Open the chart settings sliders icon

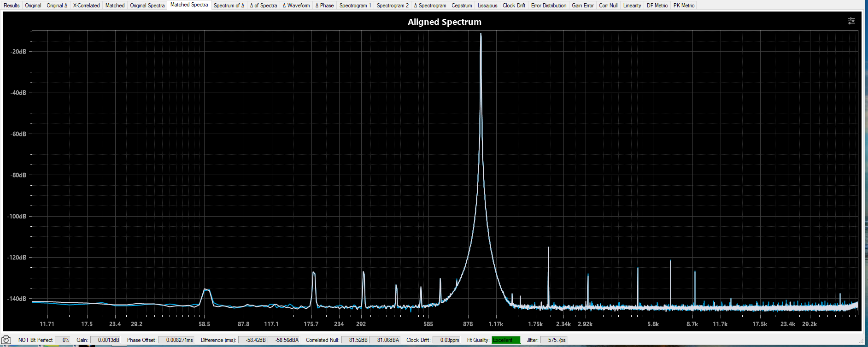(851, 21)
